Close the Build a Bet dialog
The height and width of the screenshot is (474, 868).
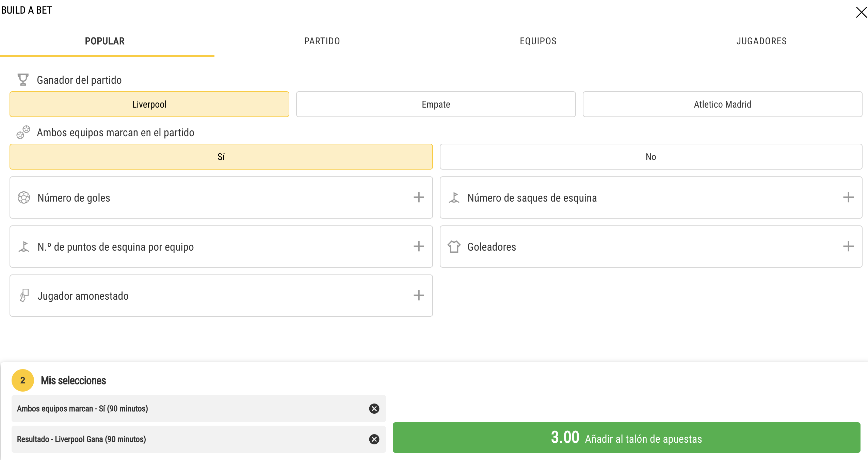coord(861,13)
